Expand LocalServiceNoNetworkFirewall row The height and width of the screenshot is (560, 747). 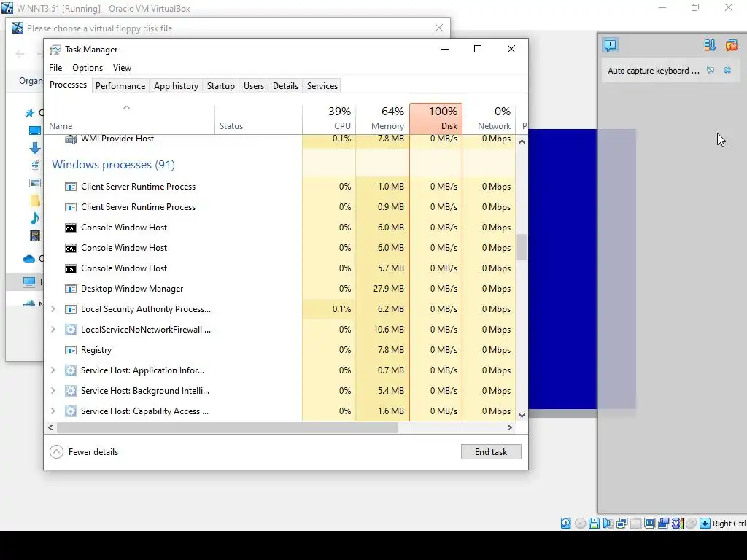pos(53,330)
